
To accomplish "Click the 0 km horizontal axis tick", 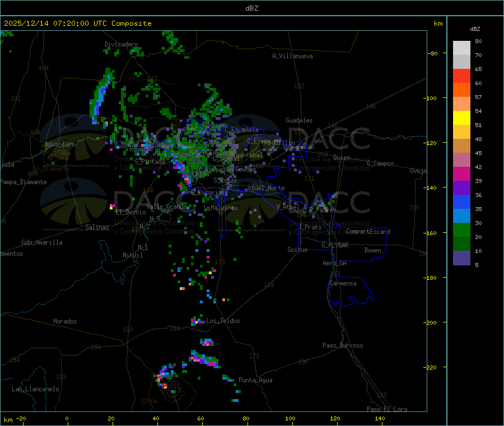I will click(67, 418).
